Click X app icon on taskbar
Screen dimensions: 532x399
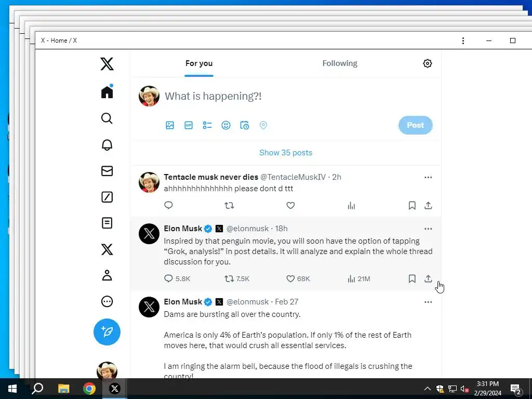tap(115, 389)
